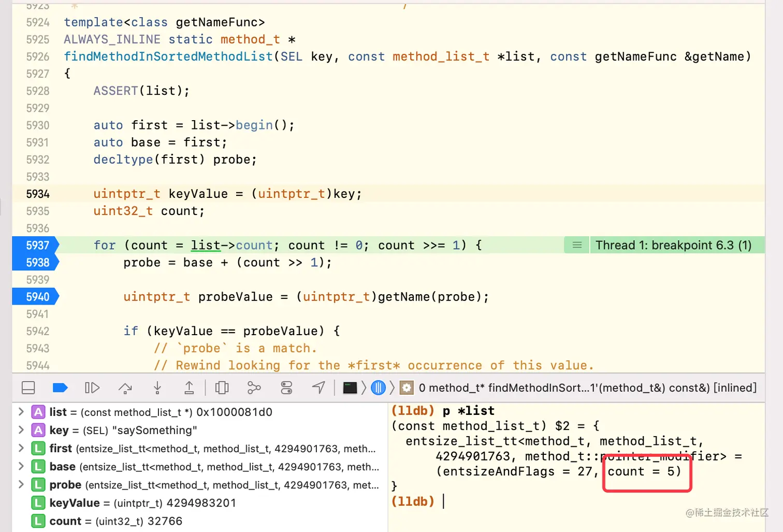Viewport: 783px width, 532px height.
Task: Click the 'p *list' command in console
Action: [x=469, y=411]
